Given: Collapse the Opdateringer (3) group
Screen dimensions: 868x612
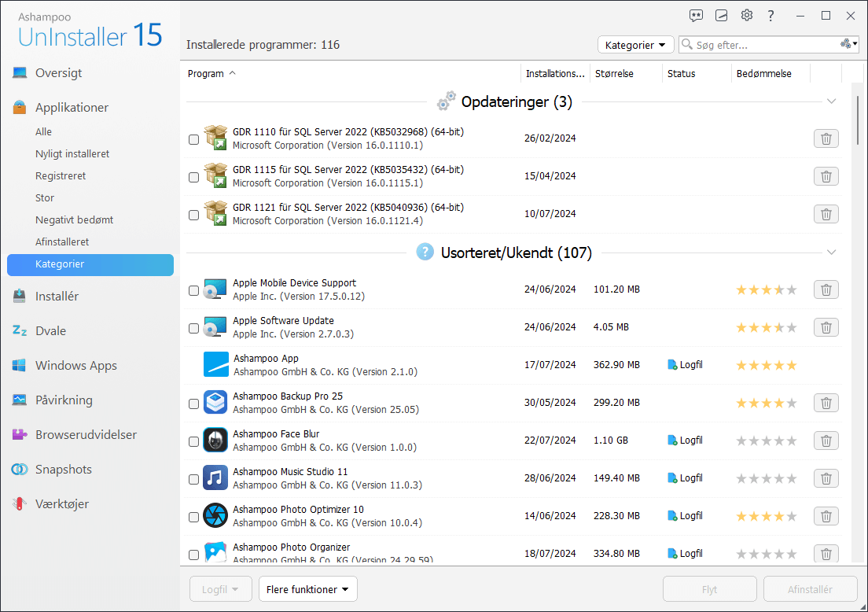Looking at the screenshot, I should (x=831, y=101).
